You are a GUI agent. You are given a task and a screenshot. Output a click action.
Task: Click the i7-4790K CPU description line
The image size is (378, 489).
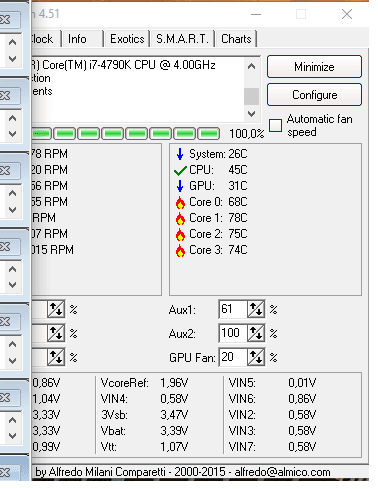pyautogui.click(x=124, y=65)
